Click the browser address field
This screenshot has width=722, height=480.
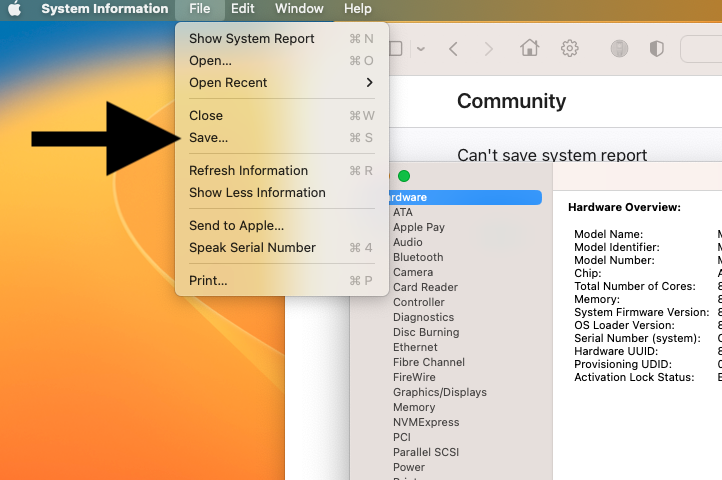click(x=701, y=49)
